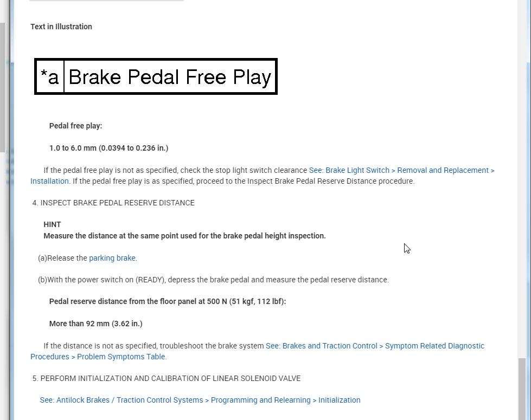Click step 5 Perform Initialization and Calibration heading
The image size is (531, 420).
[166, 378]
